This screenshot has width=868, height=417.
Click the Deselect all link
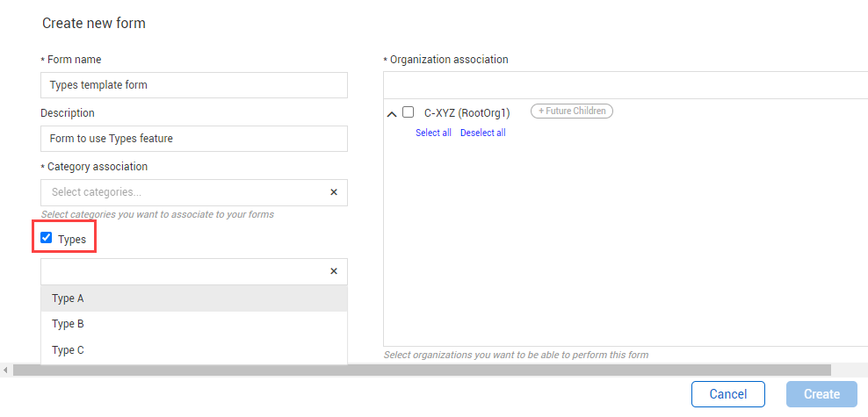click(482, 133)
